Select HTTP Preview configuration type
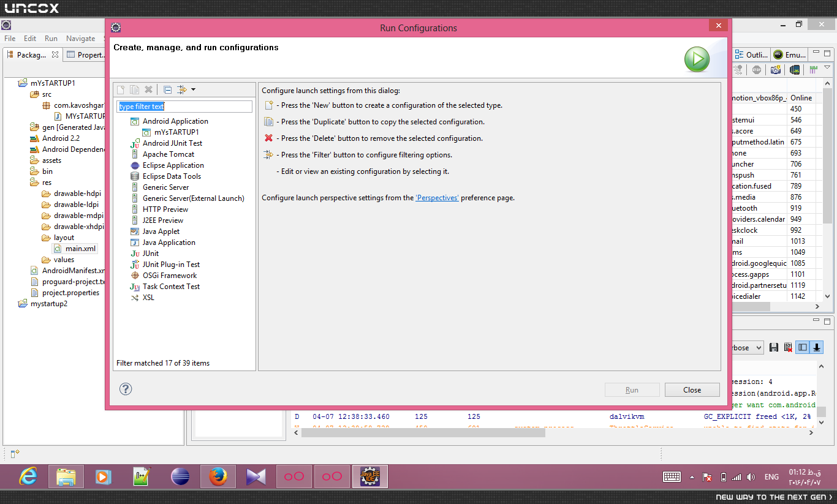This screenshot has width=837, height=504. click(x=165, y=209)
